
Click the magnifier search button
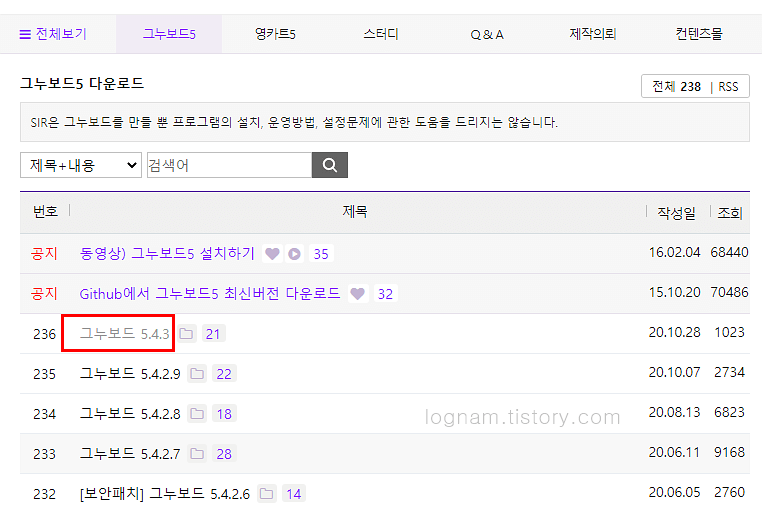point(329,165)
